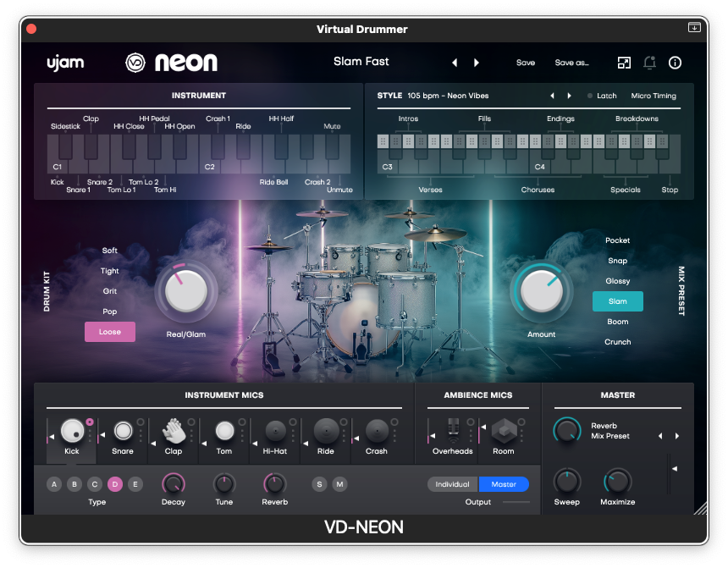The height and width of the screenshot is (568, 728).
Task: Click the Decay knob
Action: click(x=174, y=484)
